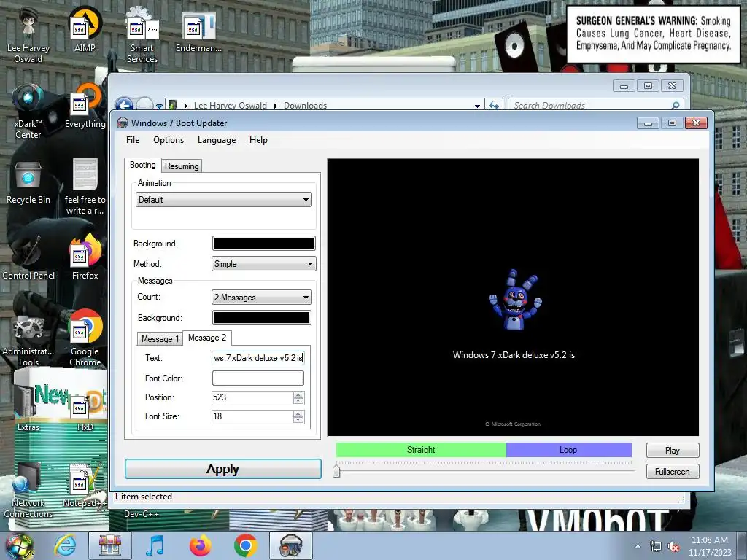Open the Method dropdown set to Simple
747x560 pixels.
tap(264, 264)
